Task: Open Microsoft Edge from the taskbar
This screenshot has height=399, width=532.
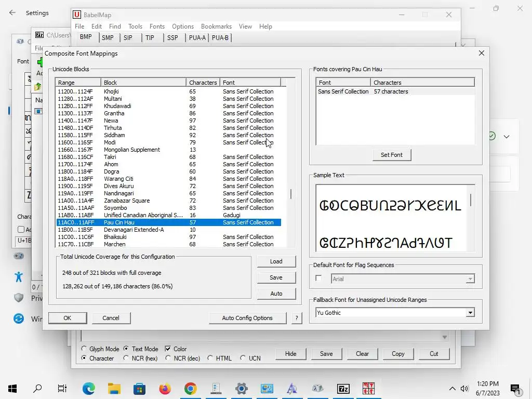Action: click(88, 389)
